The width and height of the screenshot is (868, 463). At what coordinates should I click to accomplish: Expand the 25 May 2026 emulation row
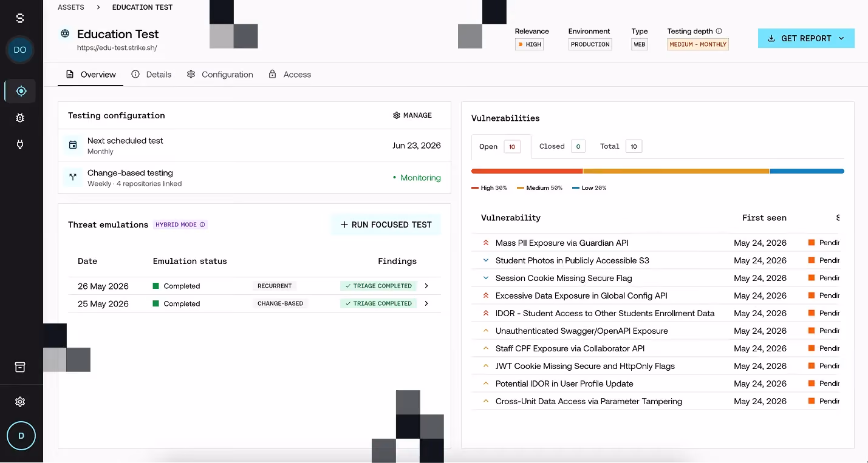426,303
